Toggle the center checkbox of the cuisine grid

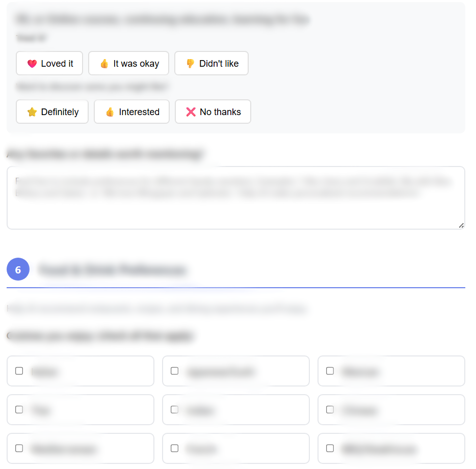(174, 409)
